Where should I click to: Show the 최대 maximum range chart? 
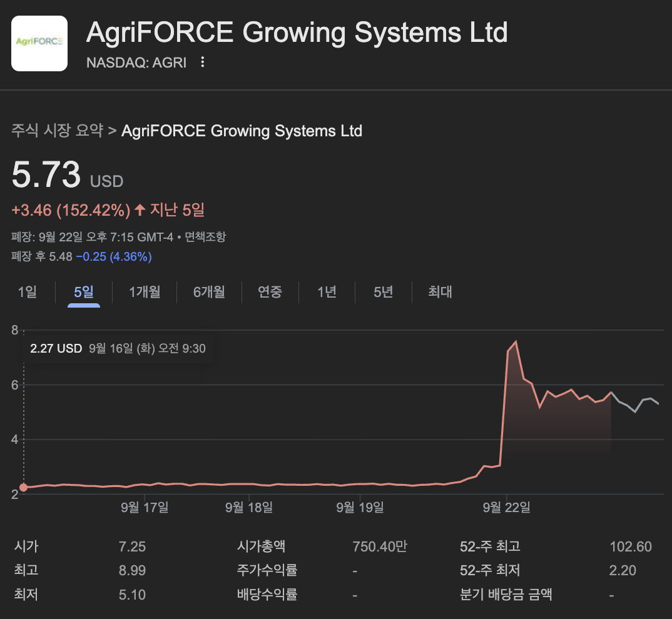tap(440, 292)
